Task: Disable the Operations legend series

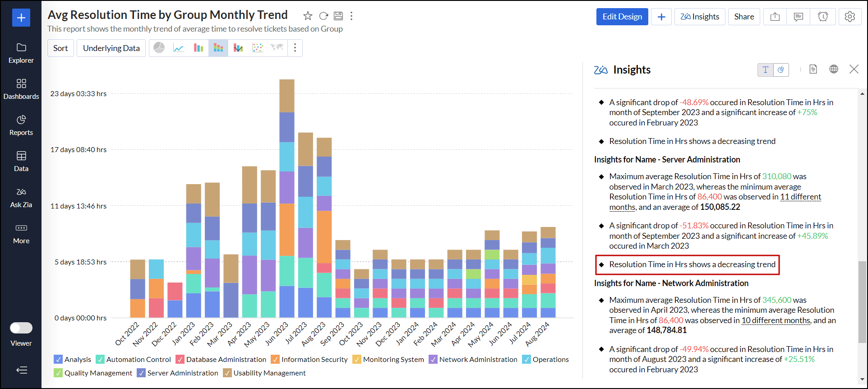Action: click(526, 360)
